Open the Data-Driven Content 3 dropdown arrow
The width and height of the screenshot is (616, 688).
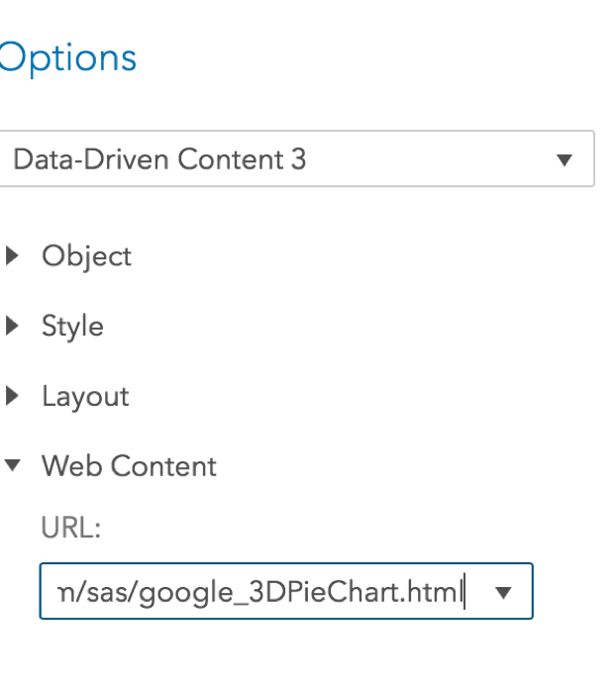(x=565, y=159)
